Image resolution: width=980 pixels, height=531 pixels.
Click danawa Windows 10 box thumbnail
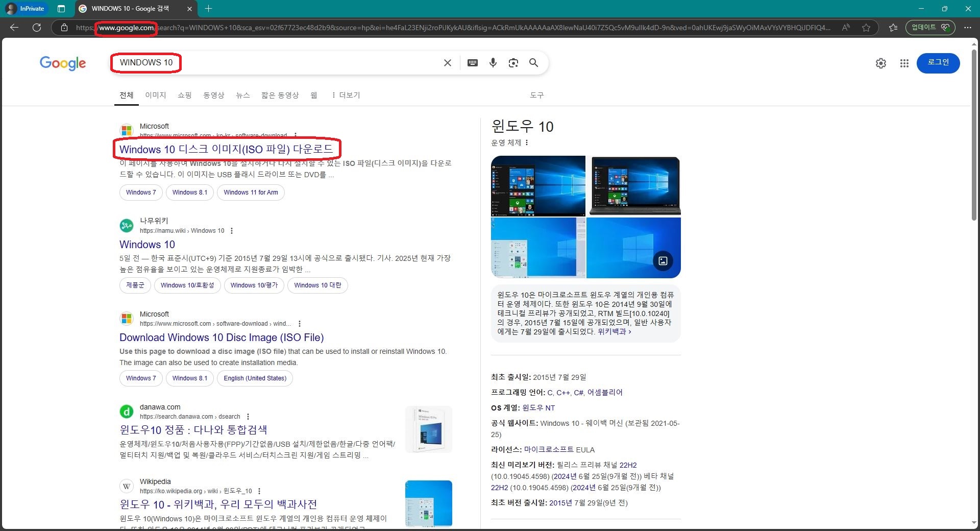click(x=429, y=429)
